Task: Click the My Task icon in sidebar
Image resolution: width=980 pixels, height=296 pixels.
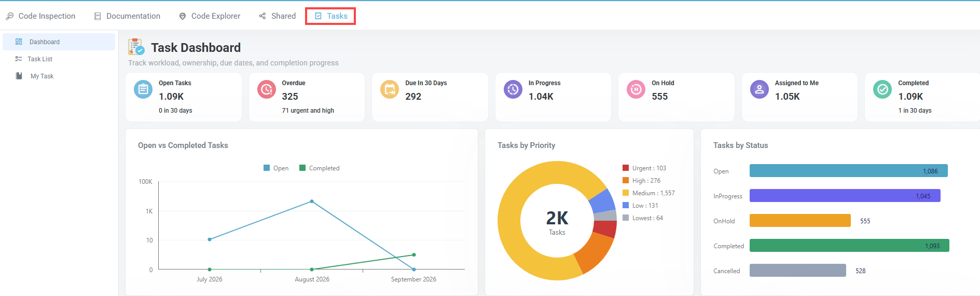Action: coord(19,76)
